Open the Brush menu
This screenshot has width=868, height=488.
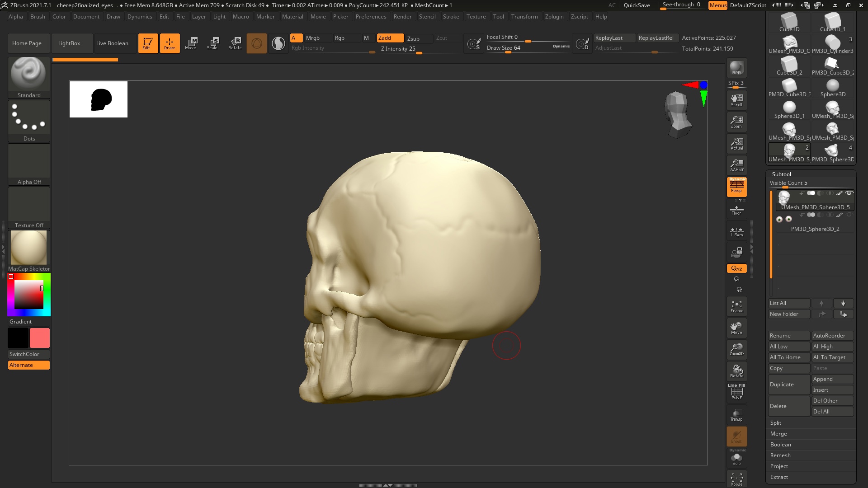tap(38, 17)
